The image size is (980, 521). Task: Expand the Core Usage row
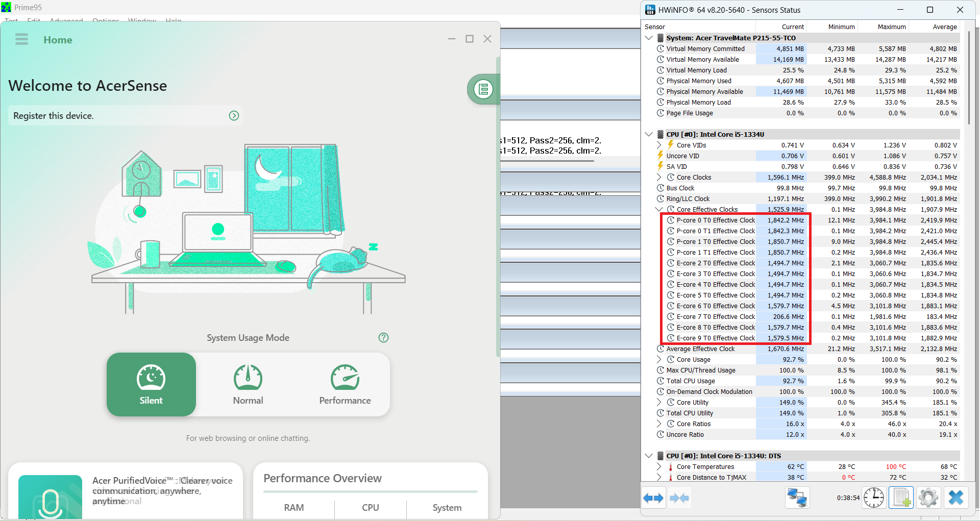pos(659,359)
